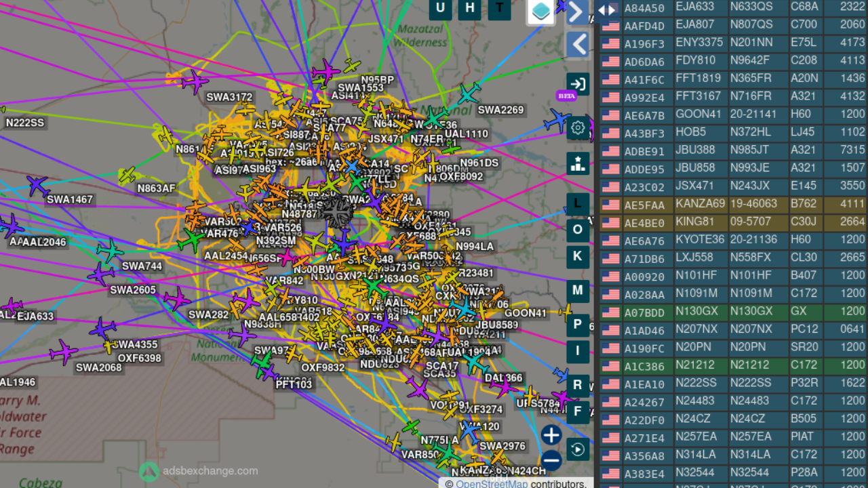Image resolution: width=868 pixels, height=488 pixels.
Task: Select the SWA2605 aircraft icon
Action: 101,274
